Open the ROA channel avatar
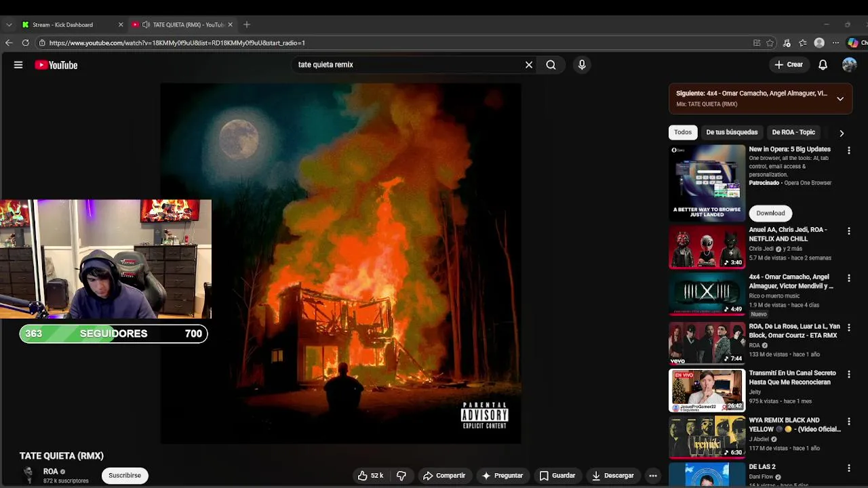The width and height of the screenshot is (868, 488). click(28, 475)
